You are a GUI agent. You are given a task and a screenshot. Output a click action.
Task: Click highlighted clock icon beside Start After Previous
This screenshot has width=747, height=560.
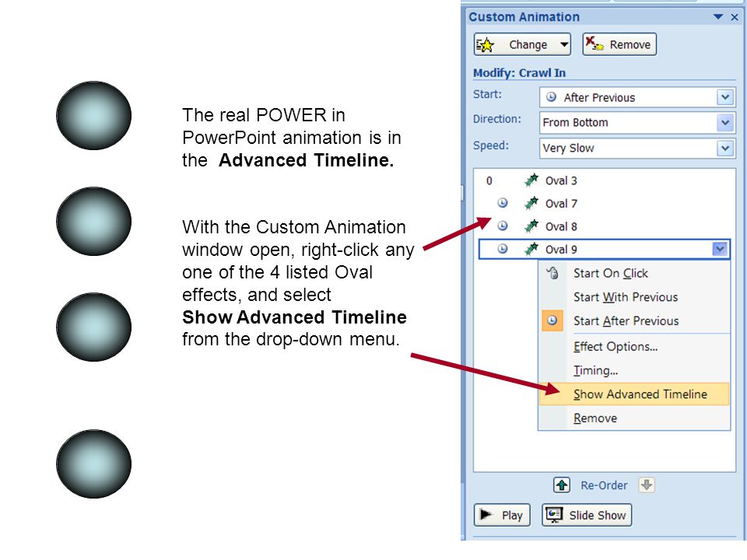[552, 320]
